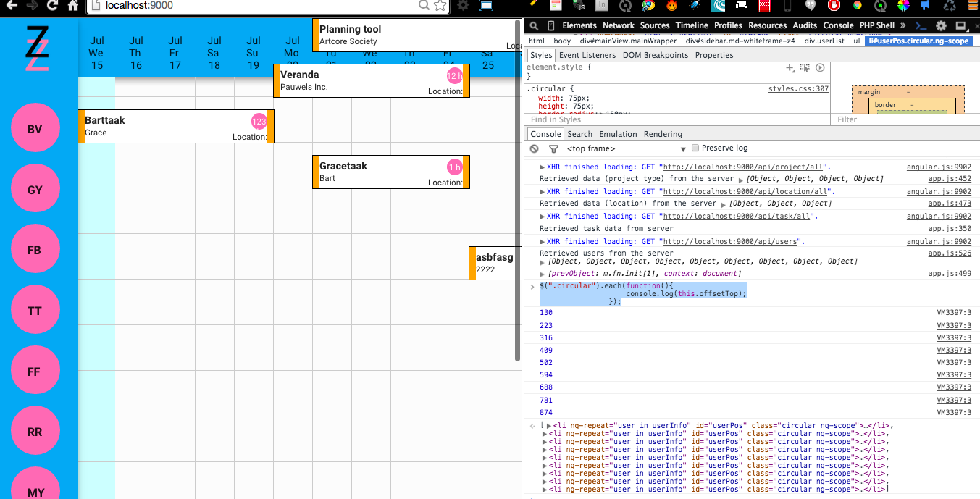Image resolution: width=980 pixels, height=499 pixels.
Task: Enable the Preserve log checkbox
Action: (x=695, y=148)
